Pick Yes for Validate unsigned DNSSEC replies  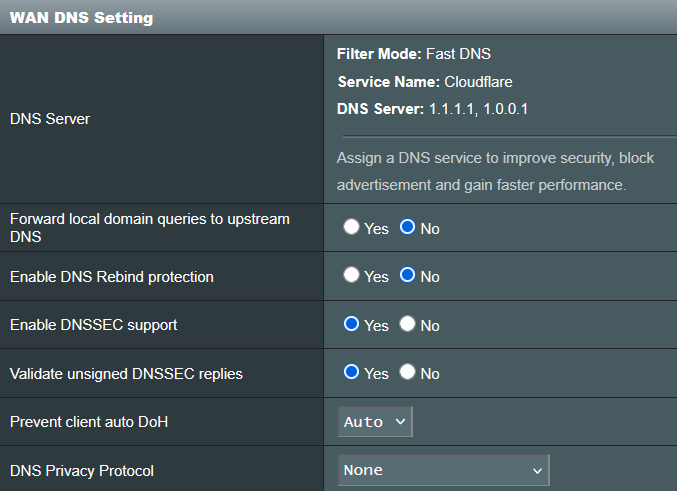pyautogui.click(x=351, y=372)
